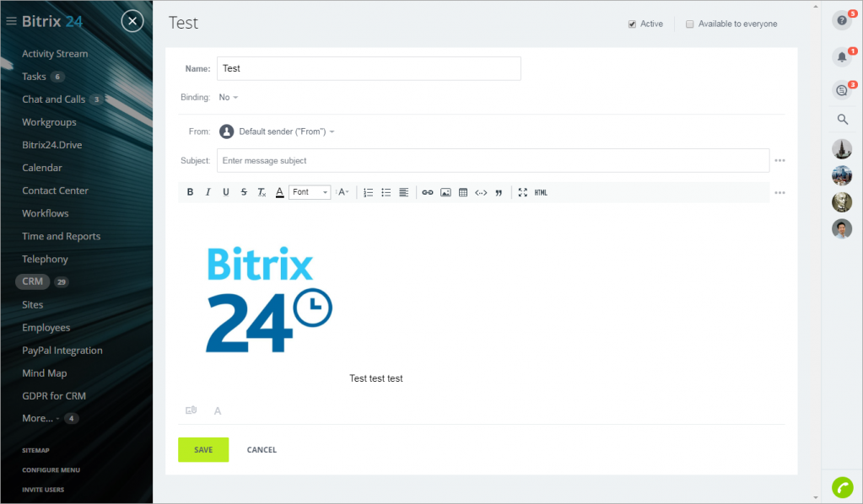Screen dimensions: 863x504
Task: Open Telephony
Action: point(45,259)
